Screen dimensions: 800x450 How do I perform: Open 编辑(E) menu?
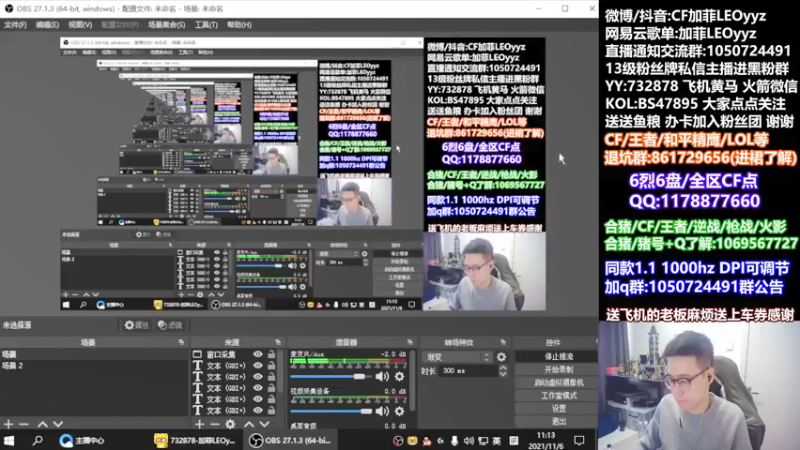[47, 24]
